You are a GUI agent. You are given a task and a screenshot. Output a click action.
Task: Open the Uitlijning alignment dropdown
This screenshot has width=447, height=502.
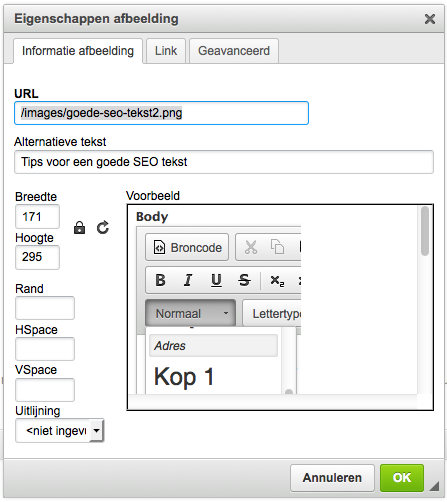60,431
